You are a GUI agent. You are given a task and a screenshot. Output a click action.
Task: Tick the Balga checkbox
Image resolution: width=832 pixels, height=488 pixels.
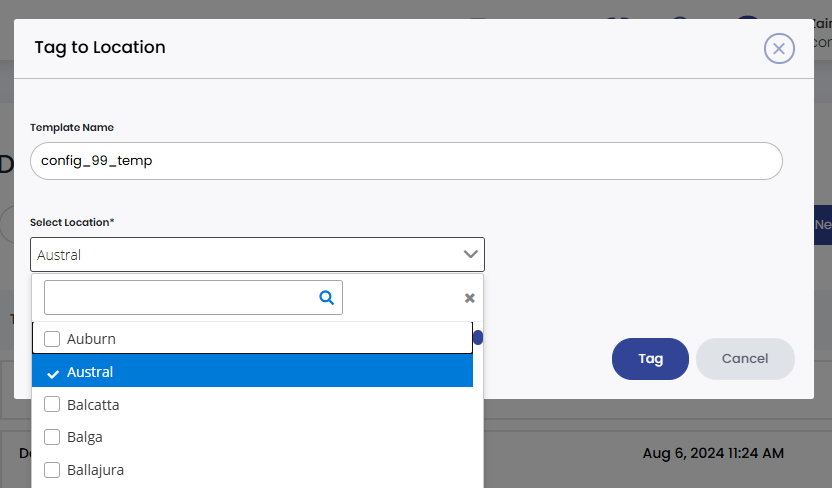52,437
